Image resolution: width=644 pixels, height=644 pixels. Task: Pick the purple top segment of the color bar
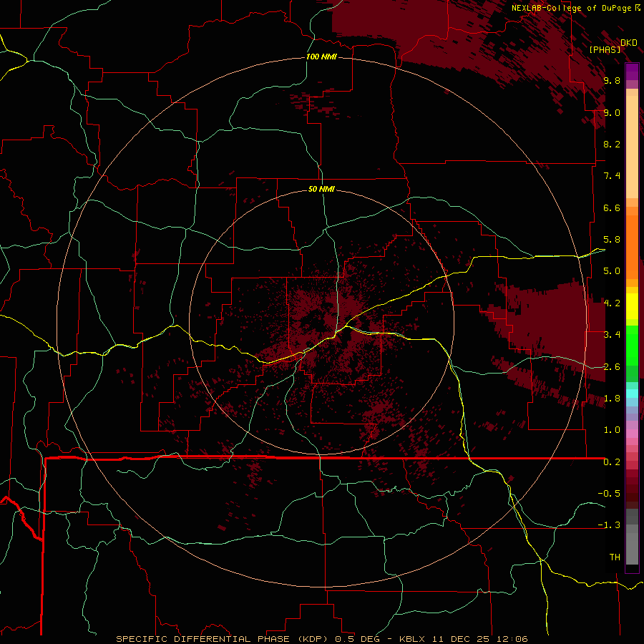[x=632, y=72]
